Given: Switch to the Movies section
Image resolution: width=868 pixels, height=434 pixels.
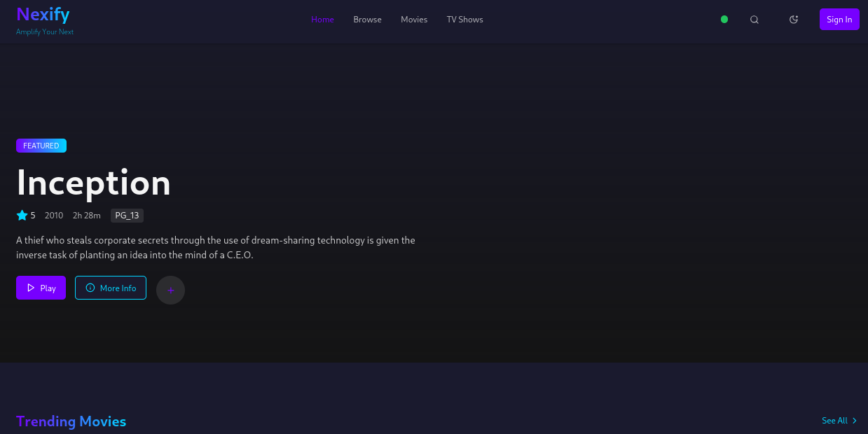Looking at the screenshot, I should pyautogui.click(x=414, y=20).
